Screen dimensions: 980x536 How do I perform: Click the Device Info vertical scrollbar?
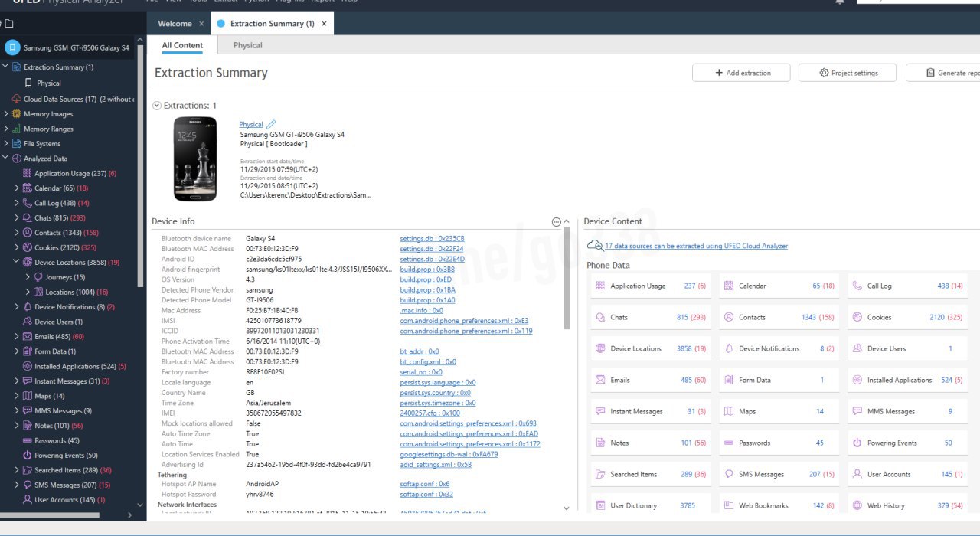point(567,278)
